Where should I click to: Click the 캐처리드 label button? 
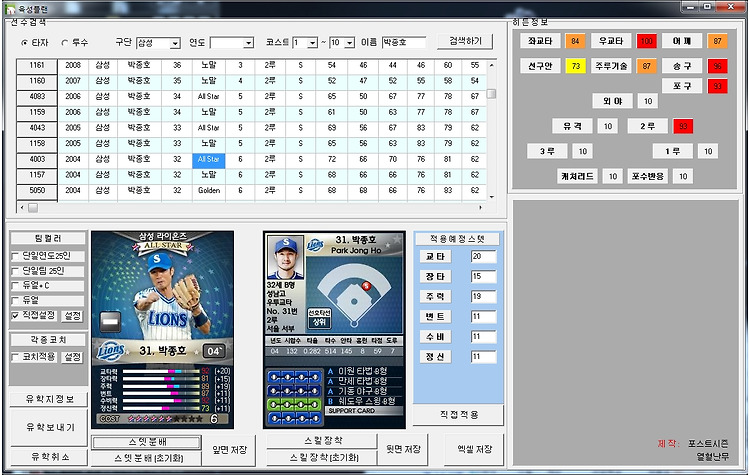click(577, 176)
